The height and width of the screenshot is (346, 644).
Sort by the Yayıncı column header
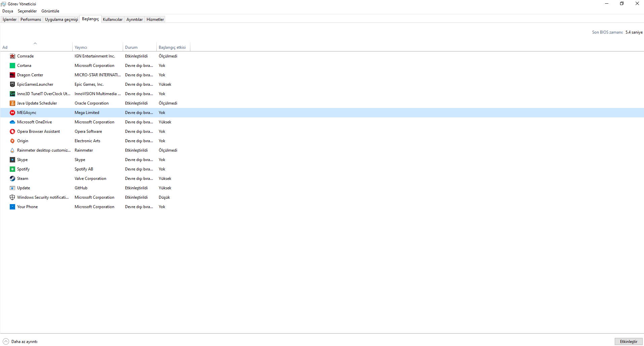[x=98, y=47]
